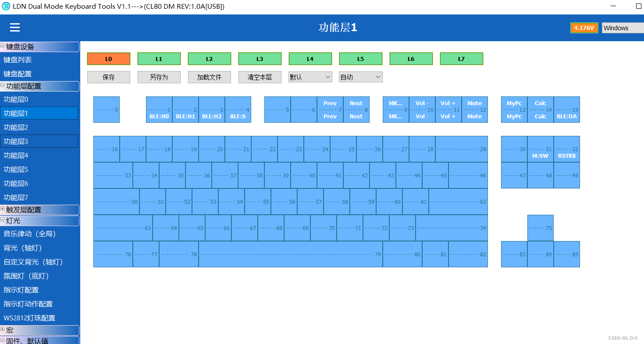
Task: Select key 0 on keyboard layout
Action: (x=107, y=110)
